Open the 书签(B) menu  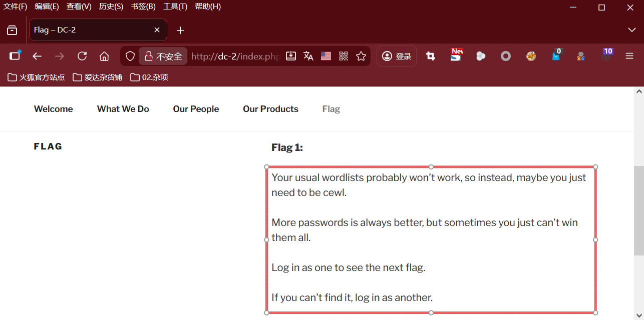pos(143,6)
